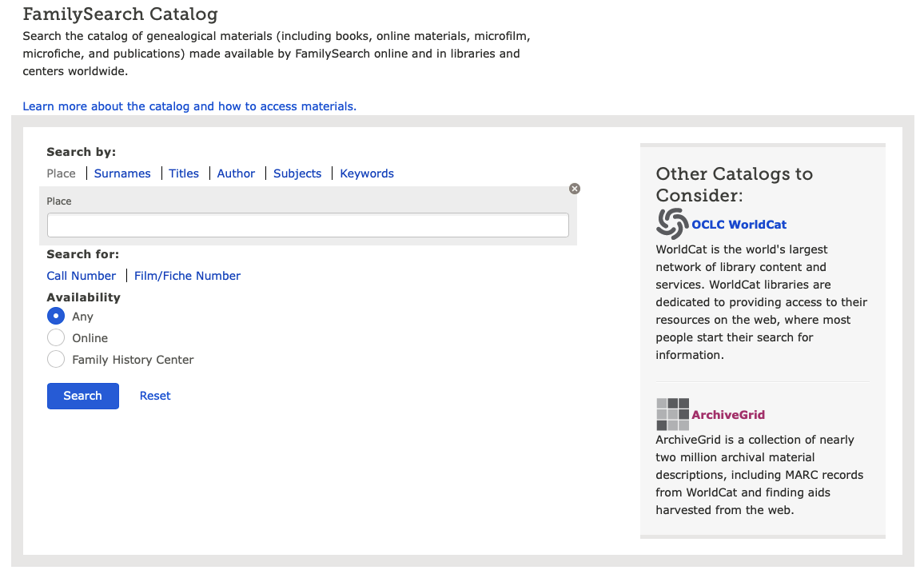Open the catalog help link

pyautogui.click(x=189, y=106)
